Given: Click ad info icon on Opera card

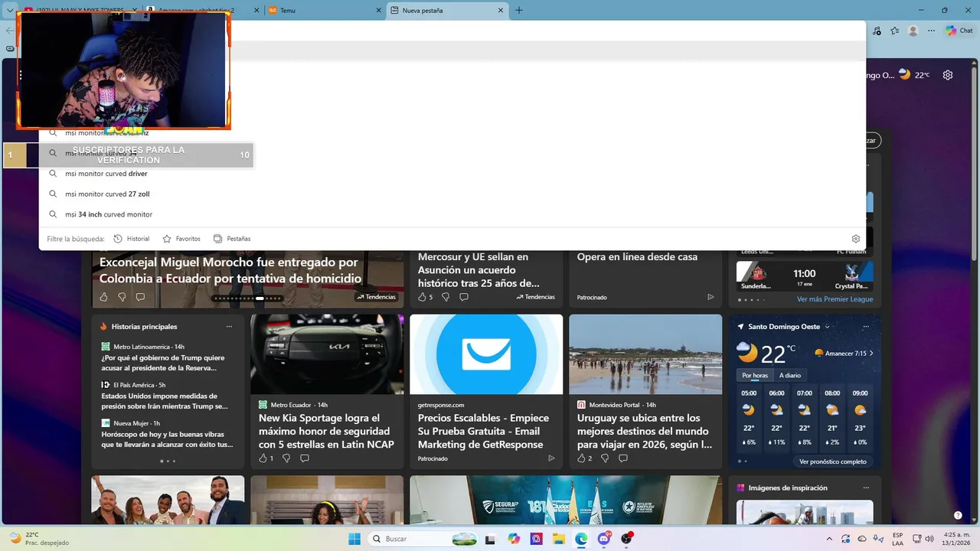Looking at the screenshot, I should coord(710,297).
